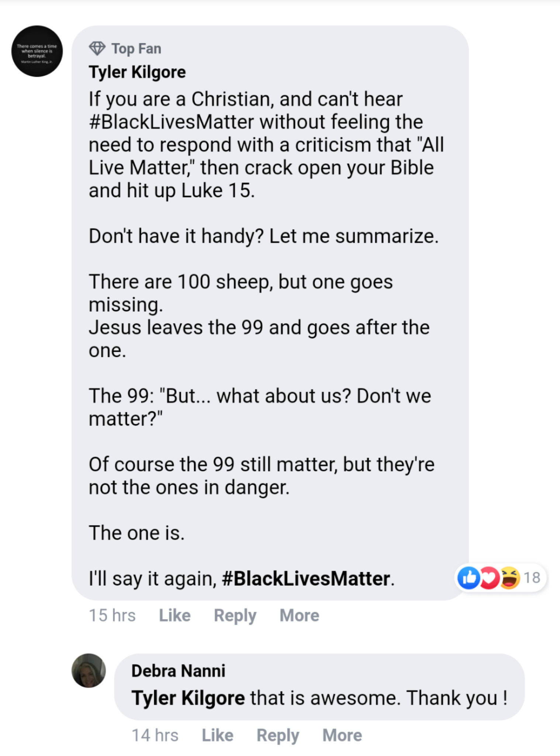
Task: Click the 15 hrs timestamp
Action: (112, 615)
